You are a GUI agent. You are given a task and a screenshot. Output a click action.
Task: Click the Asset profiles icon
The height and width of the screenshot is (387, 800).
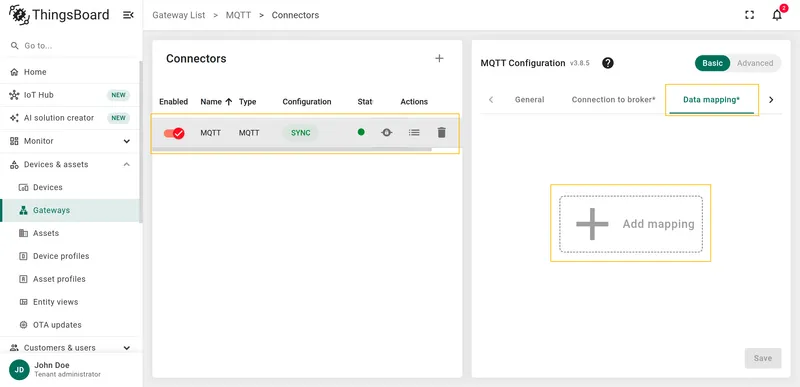23,279
